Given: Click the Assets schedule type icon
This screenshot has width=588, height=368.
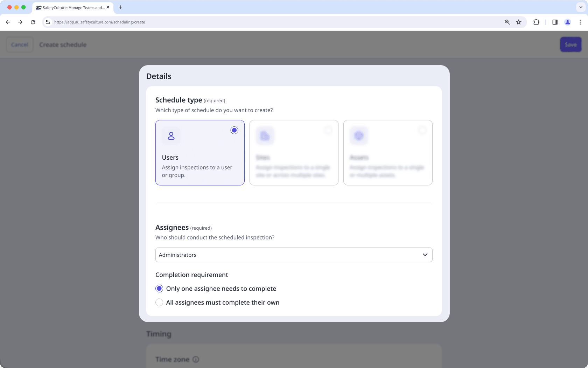Looking at the screenshot, I should (359, 136).
